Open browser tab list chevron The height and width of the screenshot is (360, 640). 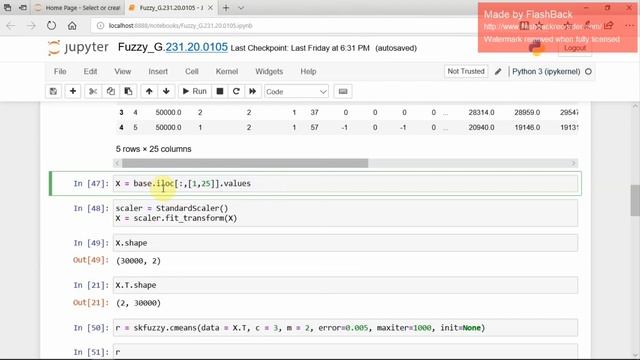pos(241,8)
